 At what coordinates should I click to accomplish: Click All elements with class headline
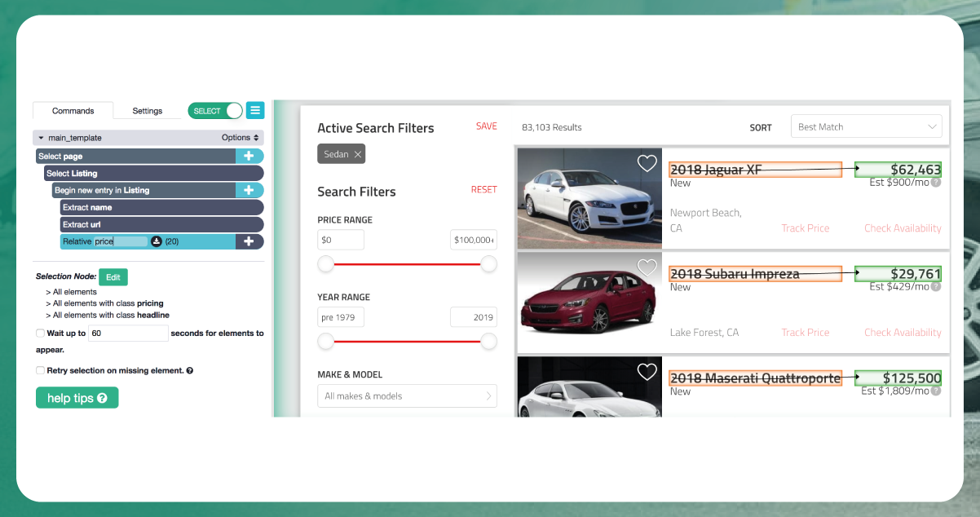[108, 315]
